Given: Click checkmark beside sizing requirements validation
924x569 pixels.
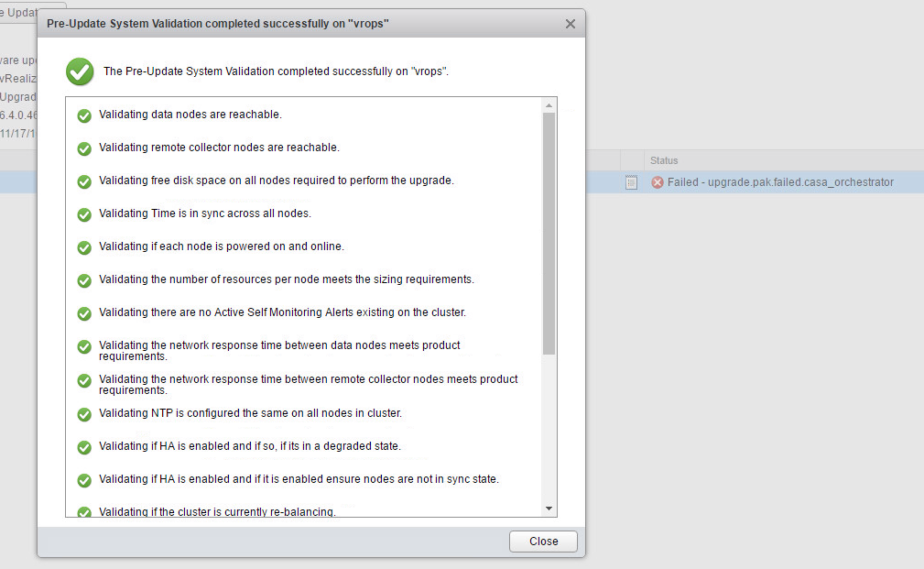Looking at the screenshot, I should tap(84, 280).
